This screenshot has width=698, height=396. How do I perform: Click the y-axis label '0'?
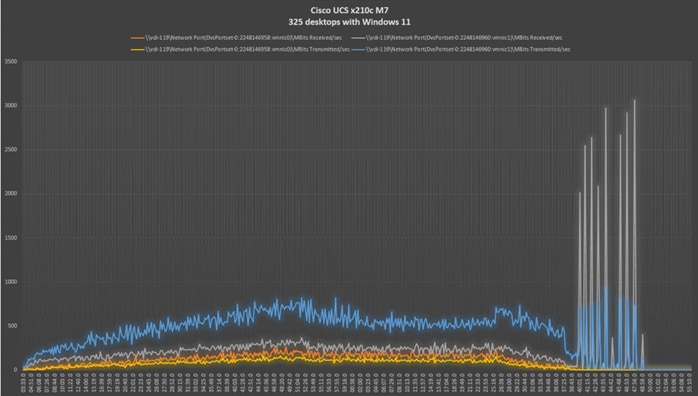(16, 370)
